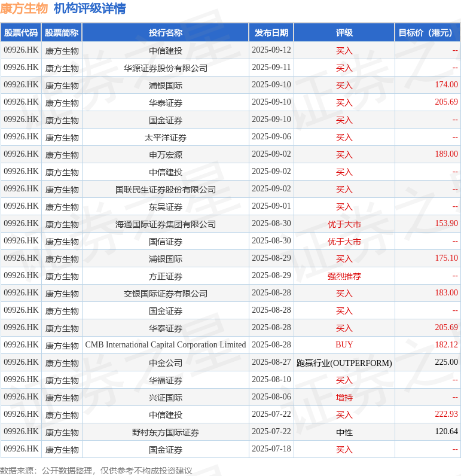Viewport: 461px width, 476px height.
Task: Click 兴证国际 bank name
Action: coord(166,397)
